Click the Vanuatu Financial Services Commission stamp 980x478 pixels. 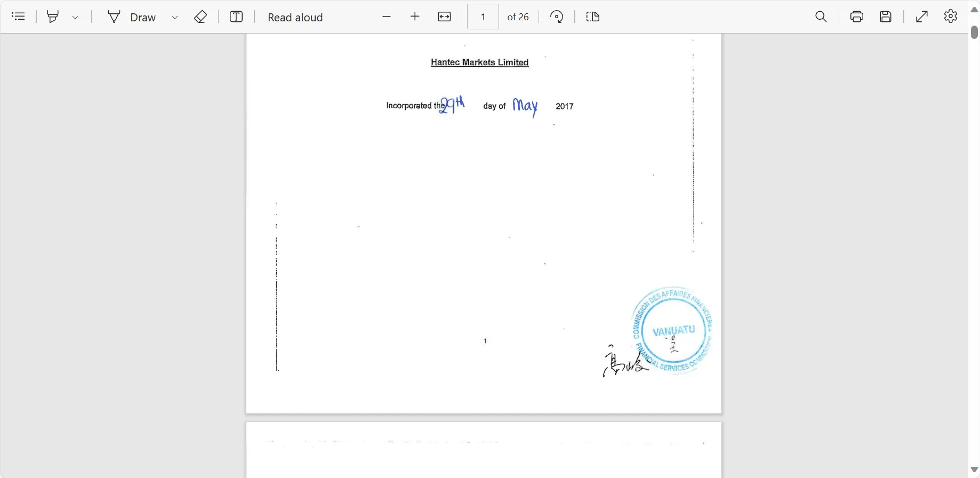[672, 330]
